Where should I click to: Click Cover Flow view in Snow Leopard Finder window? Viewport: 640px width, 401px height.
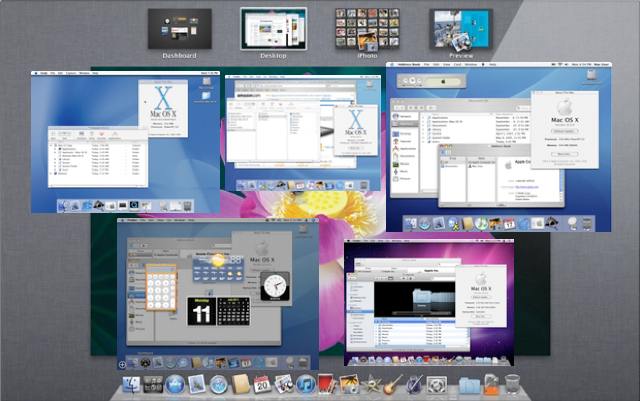tap(414, 299)
